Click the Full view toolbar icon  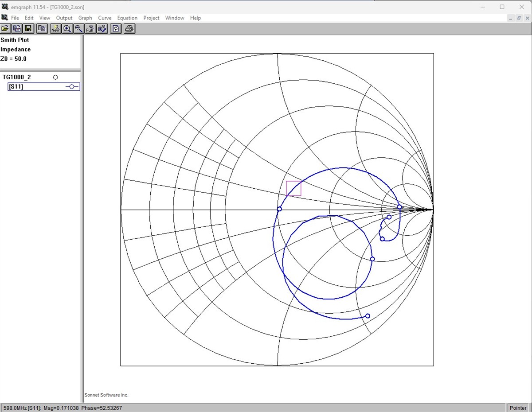click(90, 29)
